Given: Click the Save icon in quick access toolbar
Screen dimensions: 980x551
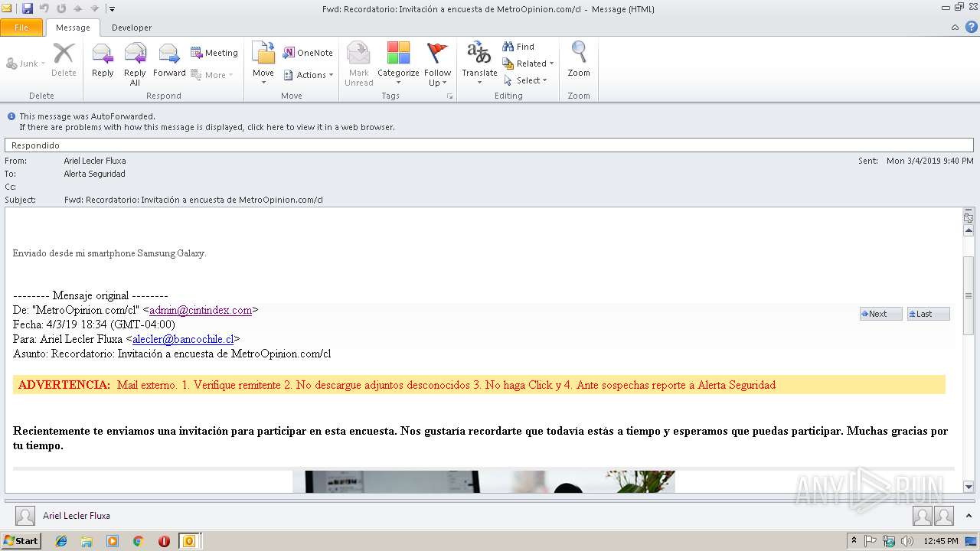Looking at the screenshot, I should 28,9.
